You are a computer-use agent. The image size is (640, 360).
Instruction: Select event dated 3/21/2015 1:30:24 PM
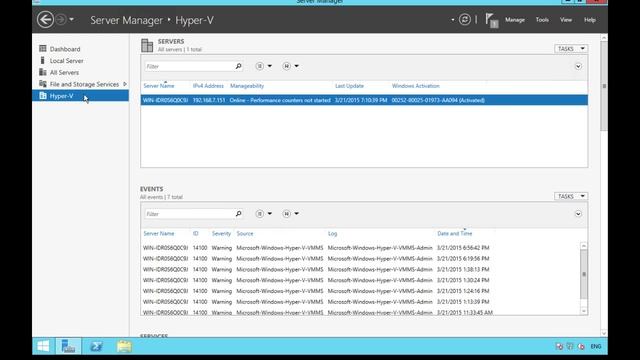pyautogui.click(x=360, y=280)
